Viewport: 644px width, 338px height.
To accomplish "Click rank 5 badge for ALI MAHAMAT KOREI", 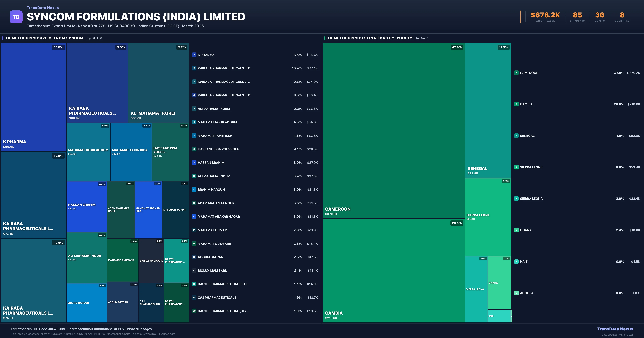I will coord(194,109).
